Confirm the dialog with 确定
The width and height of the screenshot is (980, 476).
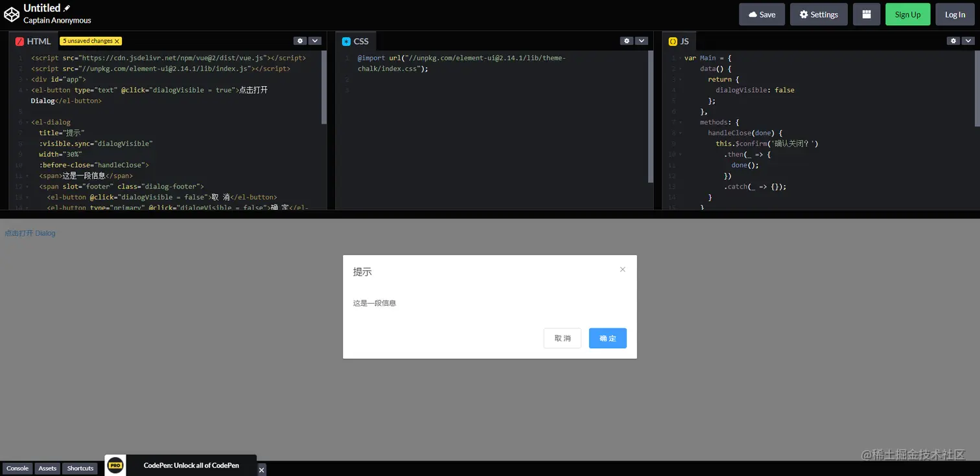[x=608, y=338]
